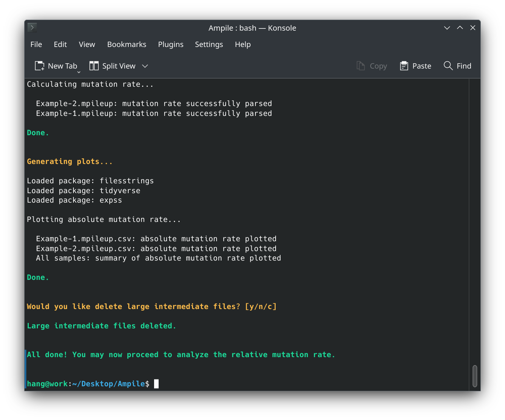Minimize the Konsole window
Screen dimensions: 505x420
[447, 28]
